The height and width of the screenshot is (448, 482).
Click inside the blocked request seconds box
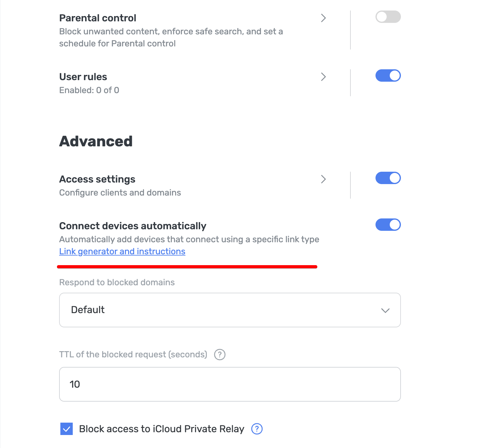tap(230, 384)
